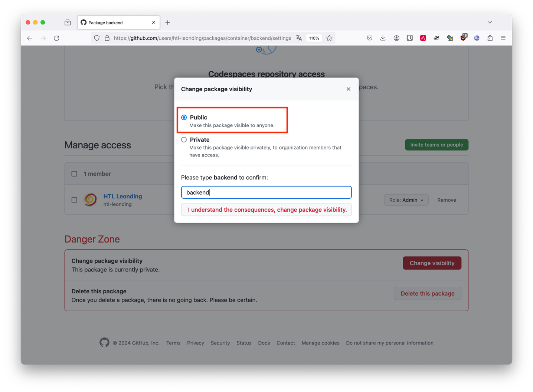Click 'This package is currently private.' text

[115, 270]
